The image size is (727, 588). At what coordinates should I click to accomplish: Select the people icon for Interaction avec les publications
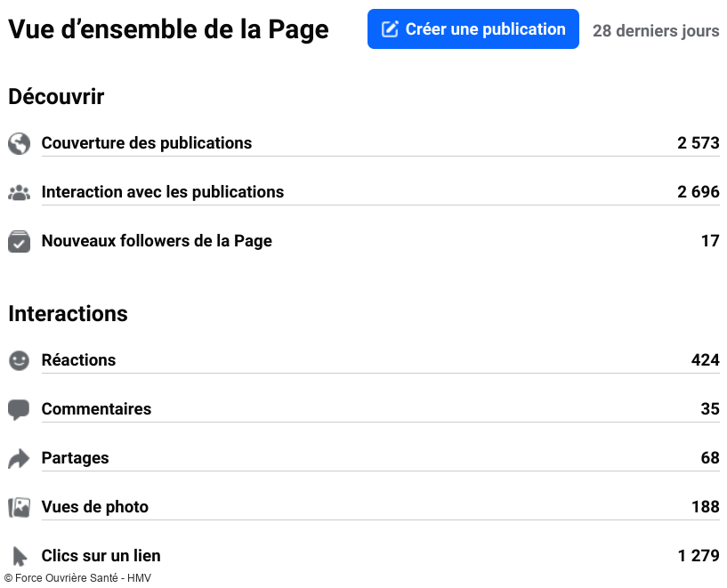tap(19, 192)
